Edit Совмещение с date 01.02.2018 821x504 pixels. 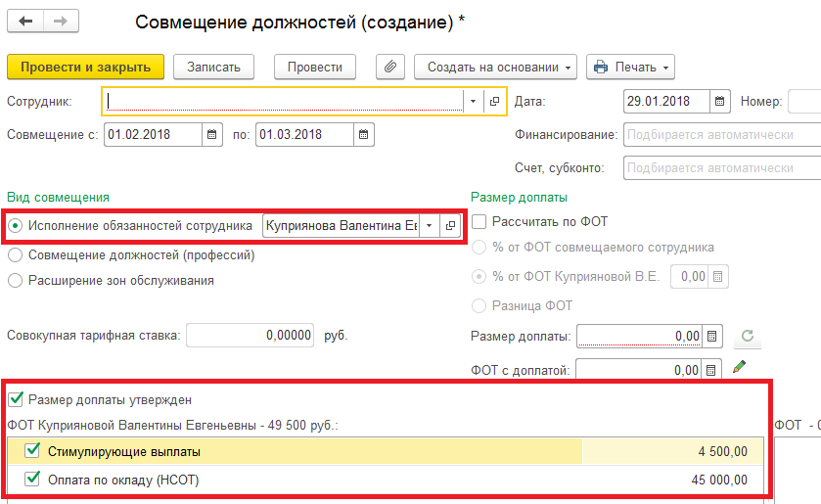[x=153, y=135]
